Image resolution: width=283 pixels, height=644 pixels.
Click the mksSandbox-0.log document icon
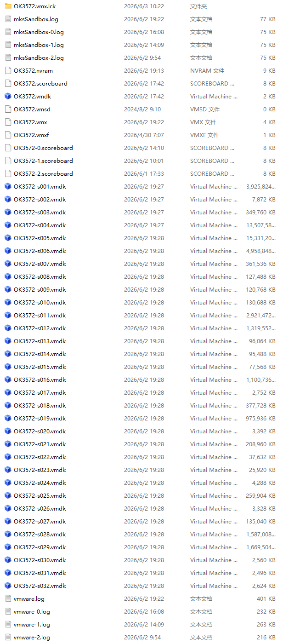click(8, 32)
